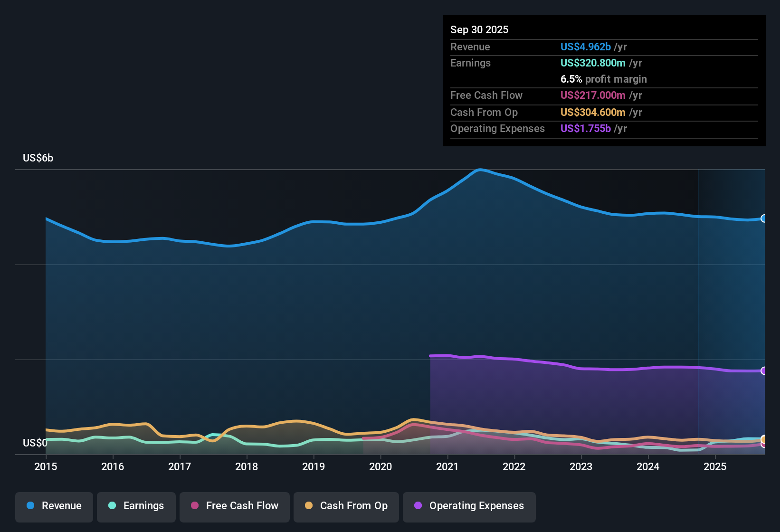780x532 pixels.
Task: Click the US$6b axis label
Action: pos(38,158)
